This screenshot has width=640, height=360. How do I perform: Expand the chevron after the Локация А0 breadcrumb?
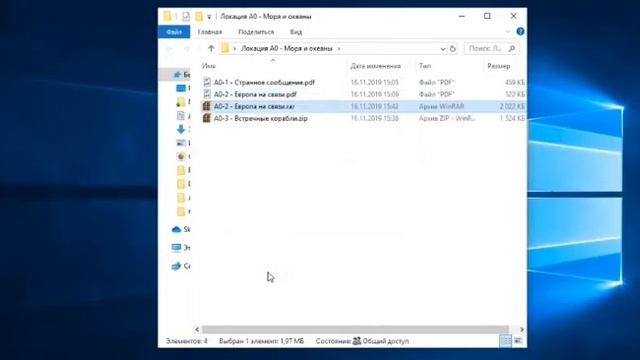pos(339,49)
